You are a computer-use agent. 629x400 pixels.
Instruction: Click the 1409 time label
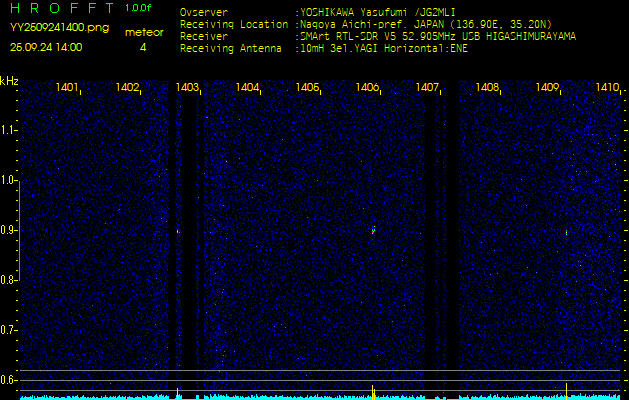547,87
